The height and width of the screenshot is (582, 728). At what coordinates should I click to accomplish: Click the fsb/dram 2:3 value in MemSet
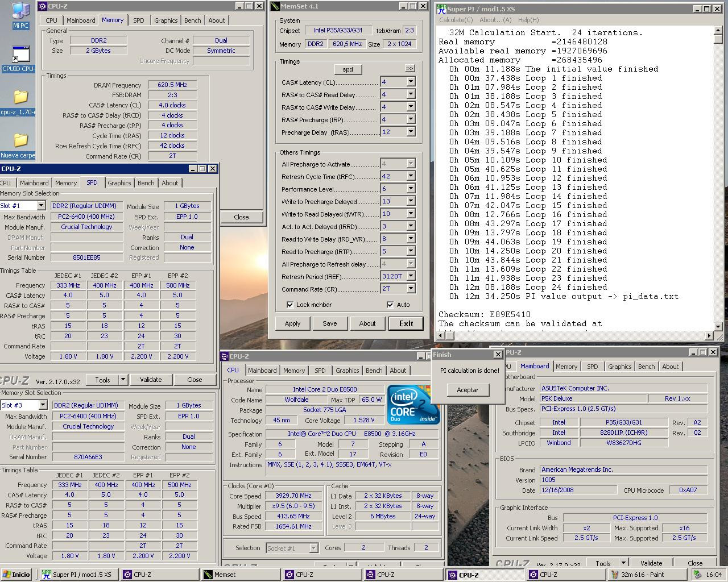point(409,30)
